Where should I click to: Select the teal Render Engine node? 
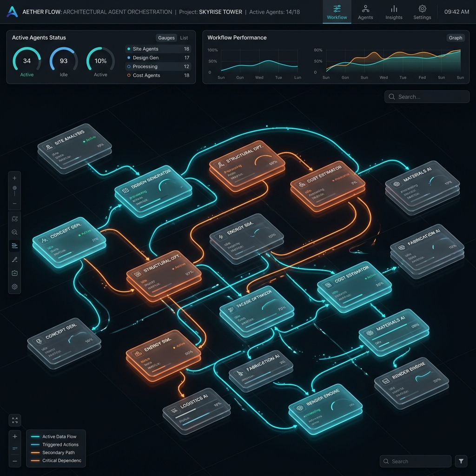[x=325, y=409]
